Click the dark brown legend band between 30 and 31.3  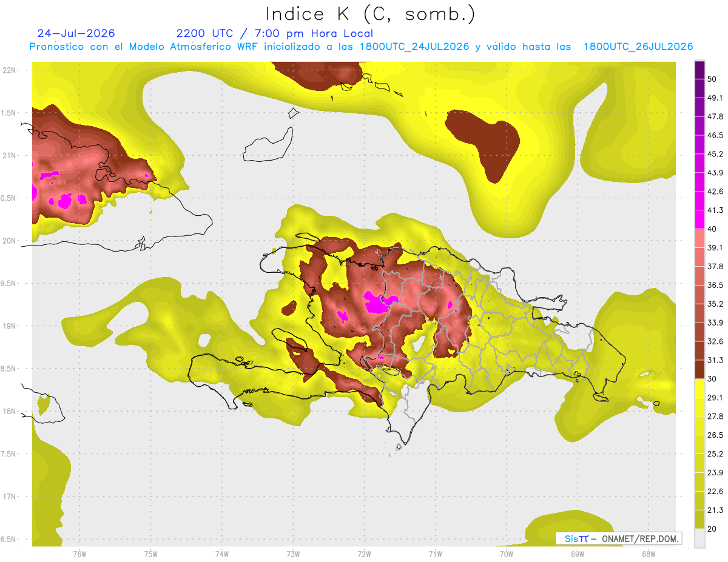[699, 369]
